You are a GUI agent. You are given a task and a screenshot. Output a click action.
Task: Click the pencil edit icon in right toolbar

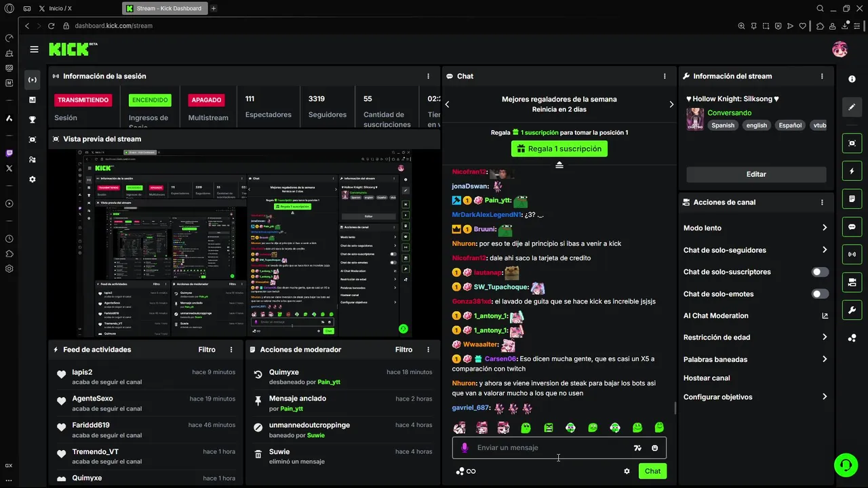pyautogui.click(x=852, y=106)
